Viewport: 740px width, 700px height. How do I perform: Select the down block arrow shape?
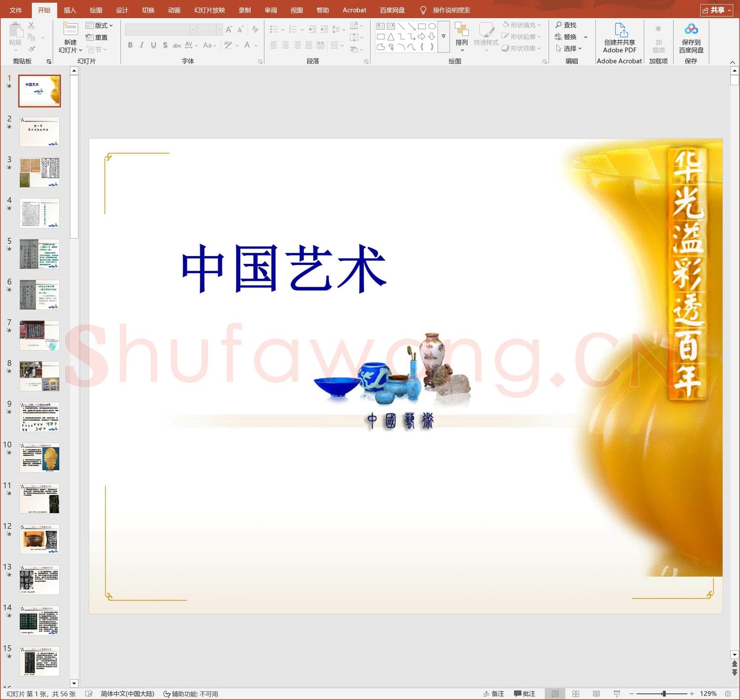click(x=432, y=37)
